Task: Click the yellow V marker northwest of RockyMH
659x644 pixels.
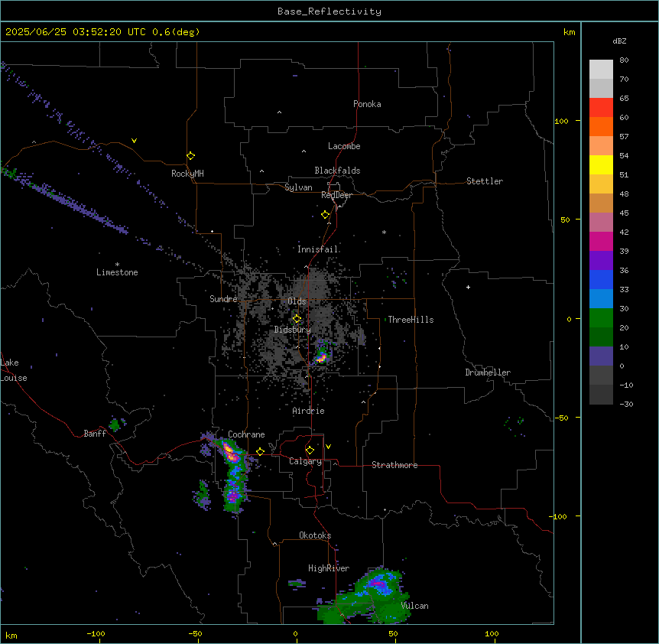Action: tap(134, 141)
